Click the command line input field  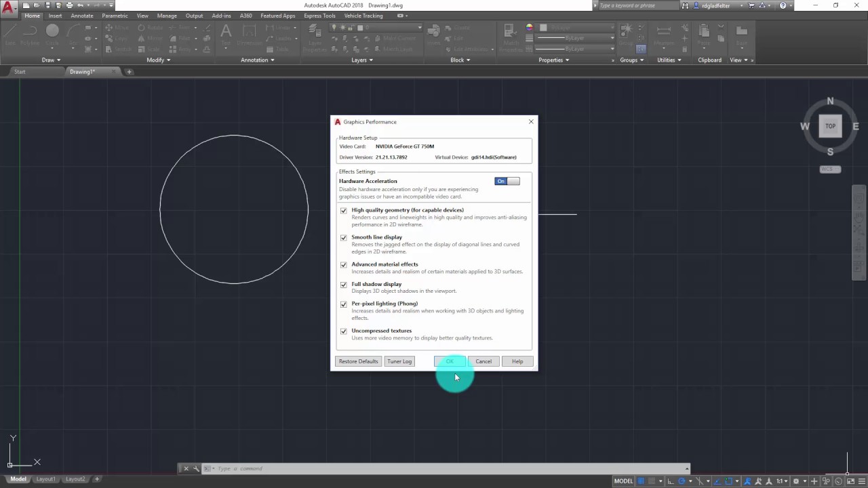[448, 468]
